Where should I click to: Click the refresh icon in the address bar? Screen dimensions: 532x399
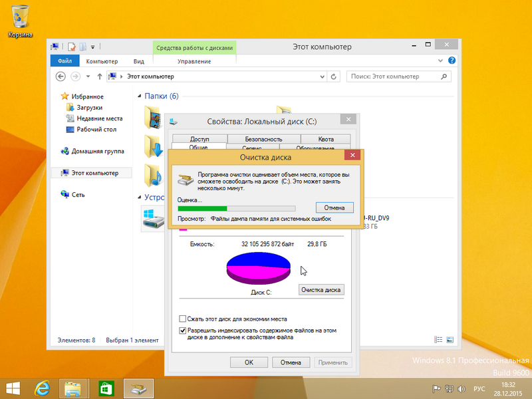(x=333, y=76)
